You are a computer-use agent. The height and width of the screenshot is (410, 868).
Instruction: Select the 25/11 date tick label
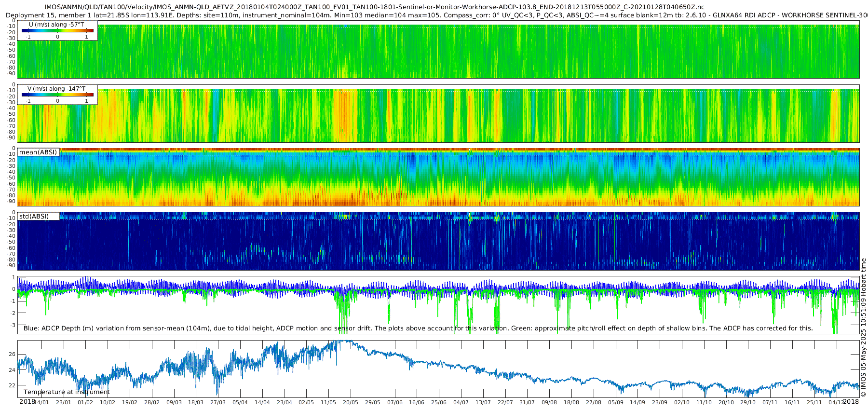(814, 402)
